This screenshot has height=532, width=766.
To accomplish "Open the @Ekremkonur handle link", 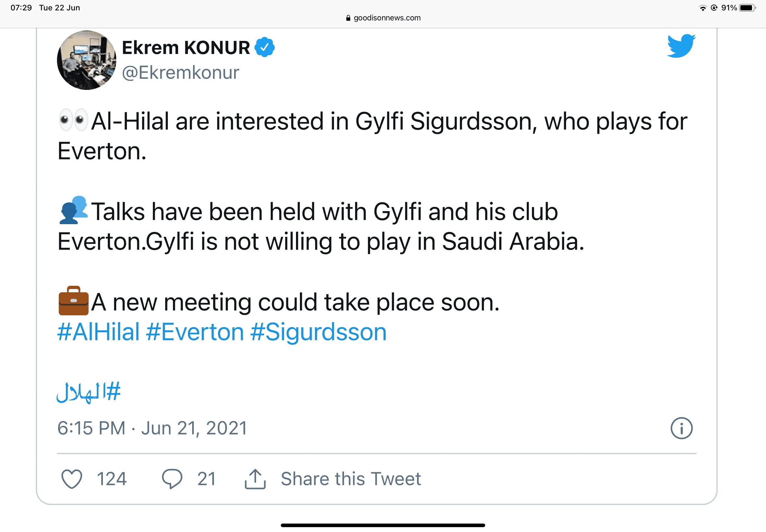I will (x=180, y=73).
